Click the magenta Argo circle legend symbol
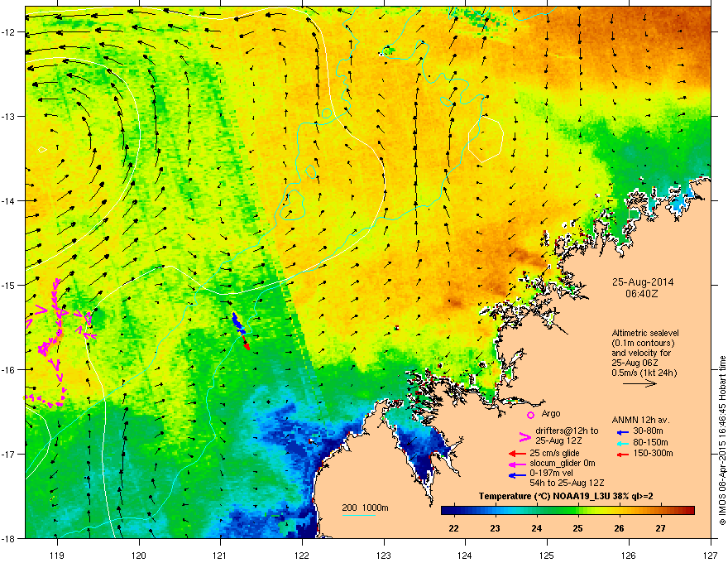 530,415
